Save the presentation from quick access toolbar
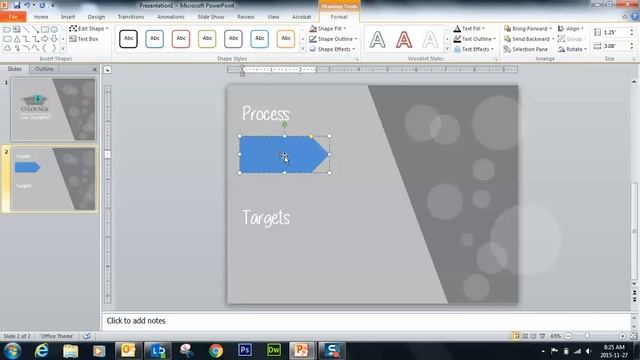 17,5
